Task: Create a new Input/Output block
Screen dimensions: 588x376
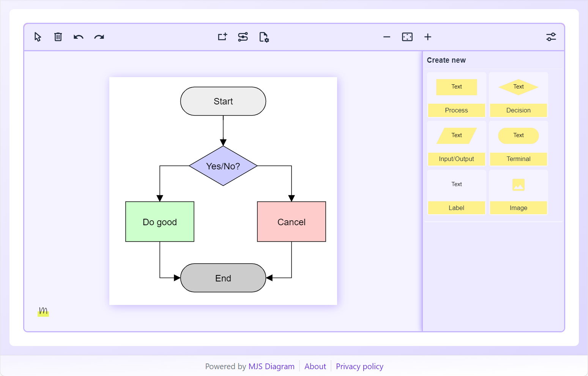Action: click(x=457, y=143)
